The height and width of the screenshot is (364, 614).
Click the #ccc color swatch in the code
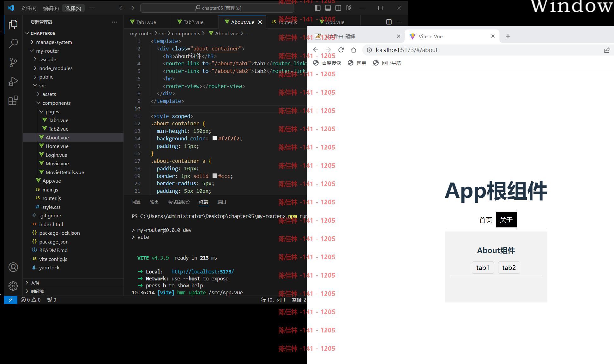pyautogui.click(x=215, y=176)
